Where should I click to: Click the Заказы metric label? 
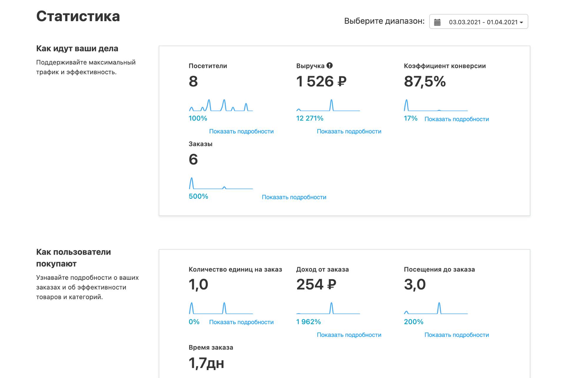(201, 144)
